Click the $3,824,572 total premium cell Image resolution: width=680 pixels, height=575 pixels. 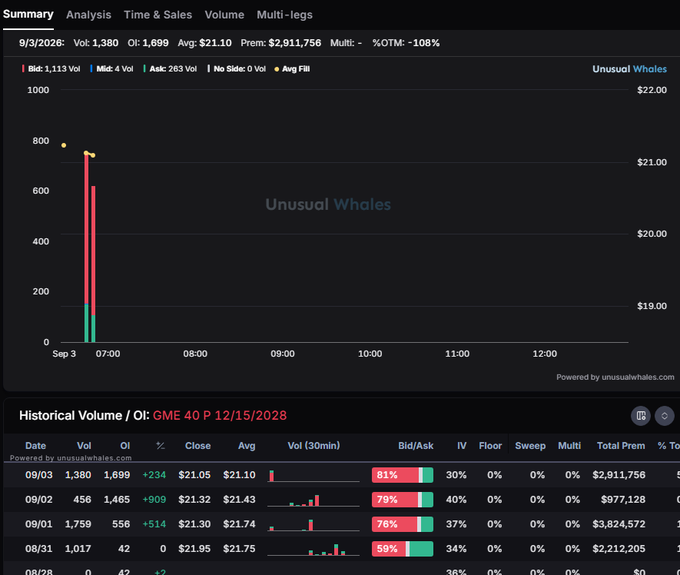(x=619, y=524)
